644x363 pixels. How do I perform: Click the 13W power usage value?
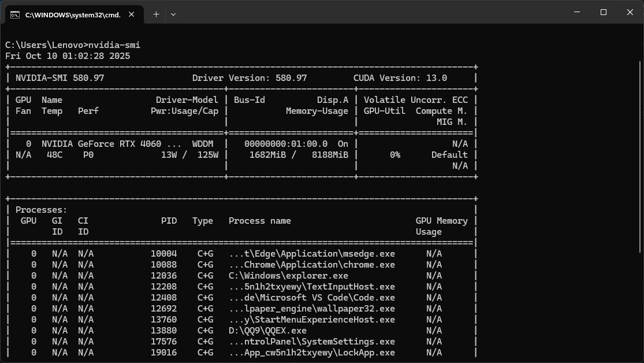click(x=169, y=155)
